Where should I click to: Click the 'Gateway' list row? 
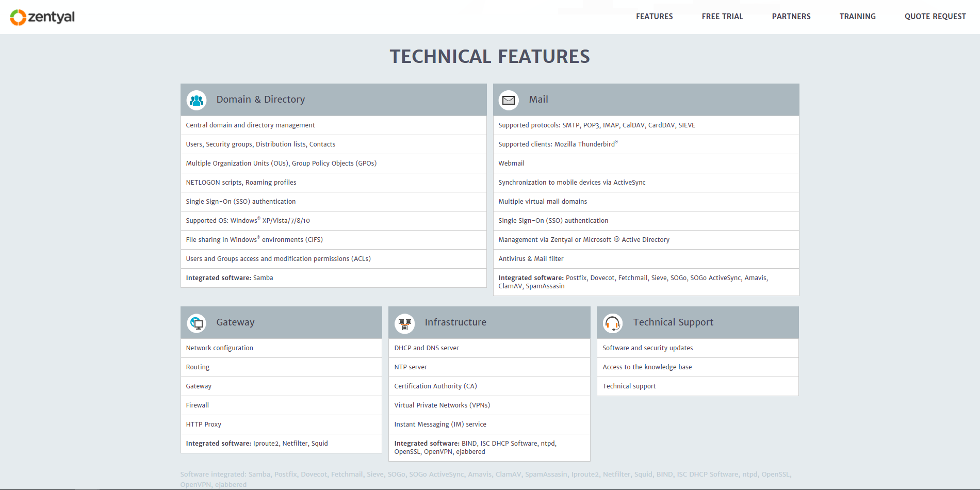(281, 386)
